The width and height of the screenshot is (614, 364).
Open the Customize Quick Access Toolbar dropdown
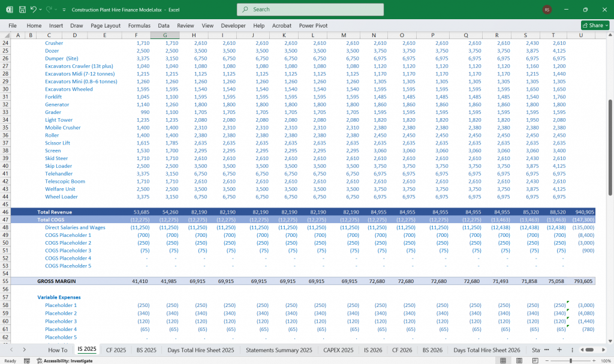click(x=64, y=10)
